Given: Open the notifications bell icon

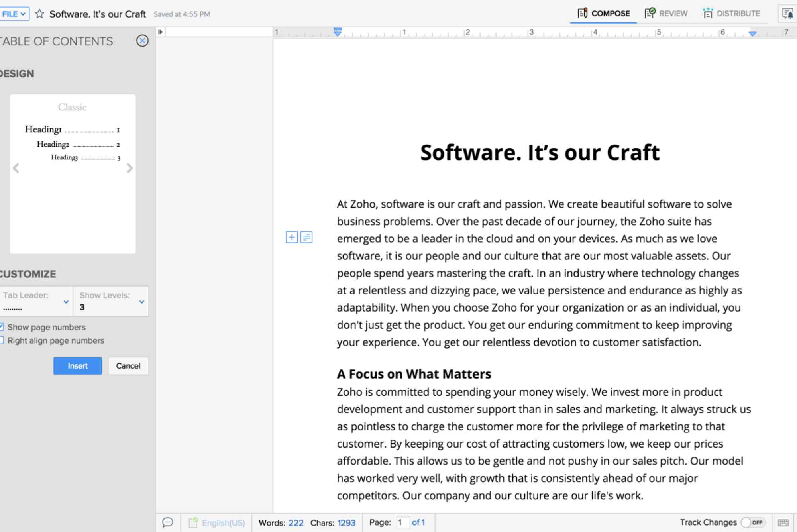Looking at the screenshot, I should (x=787, y=13).
